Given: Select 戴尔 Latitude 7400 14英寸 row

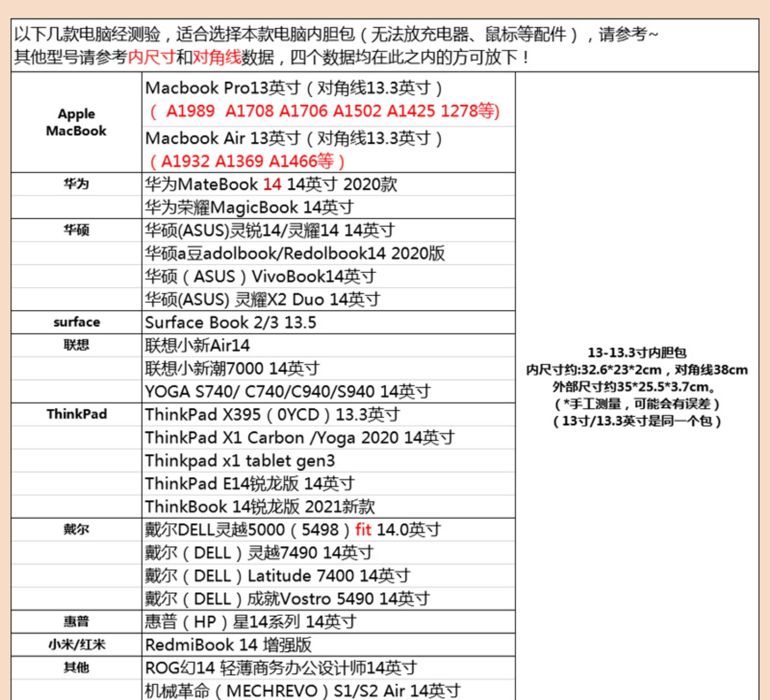Looking at the screenshot, I should coord(277,576).
